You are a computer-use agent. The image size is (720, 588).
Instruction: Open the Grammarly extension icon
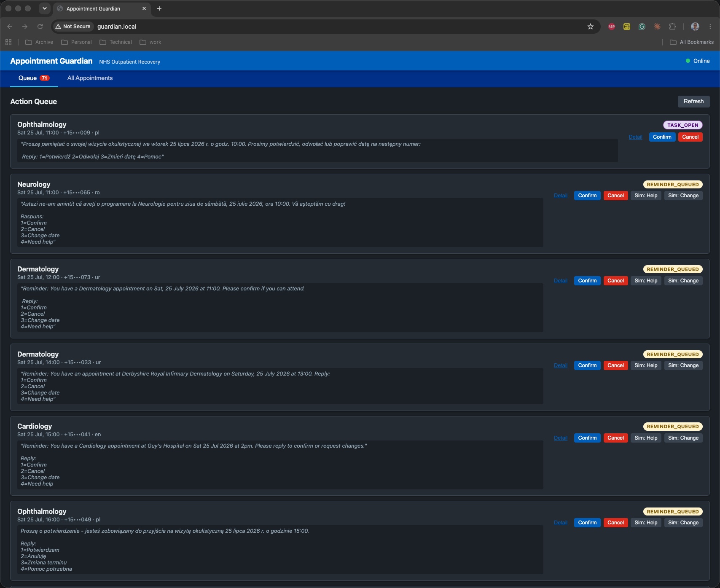click(x=642, y=27)
